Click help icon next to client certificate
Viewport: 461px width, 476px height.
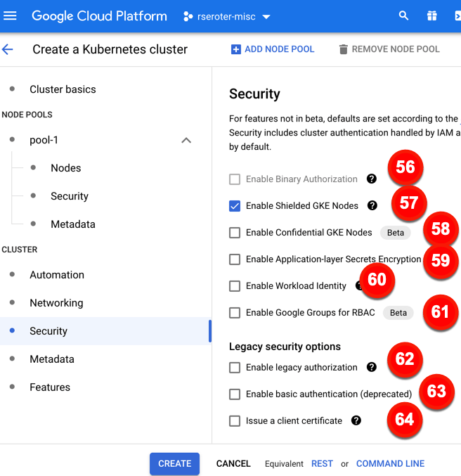click(x=356, y=420)
